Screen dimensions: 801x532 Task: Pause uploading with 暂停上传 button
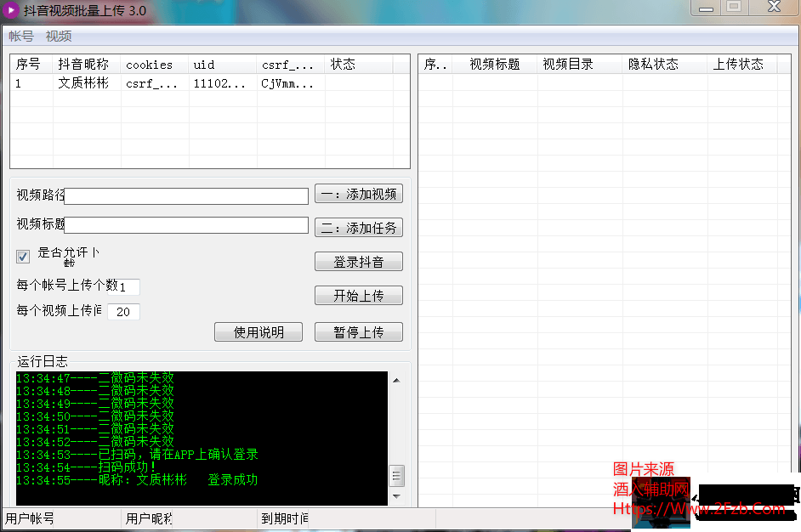coord(358,332)
